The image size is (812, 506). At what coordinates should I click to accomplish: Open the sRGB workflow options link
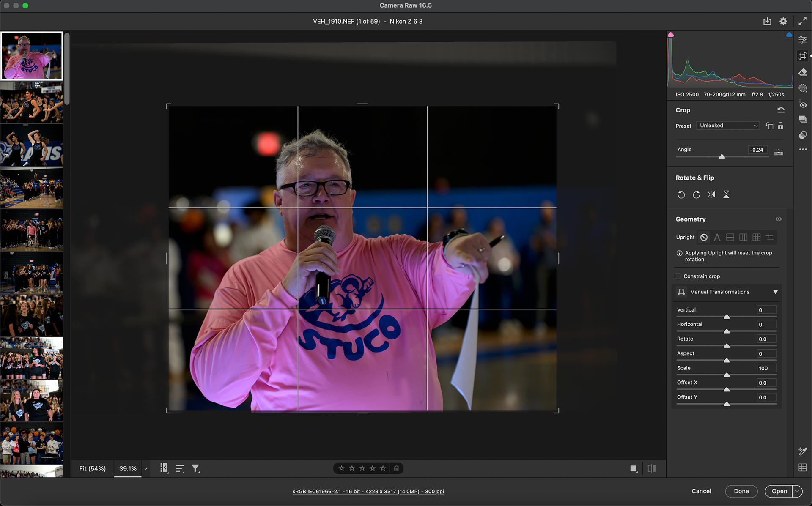pyautogui.click(x=368, y=492)
